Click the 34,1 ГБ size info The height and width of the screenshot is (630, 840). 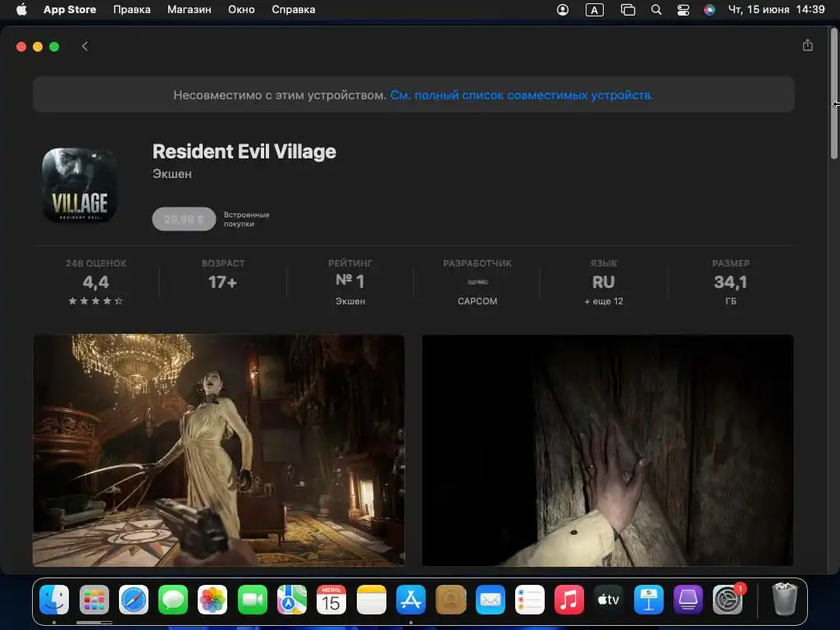point(731,282)
